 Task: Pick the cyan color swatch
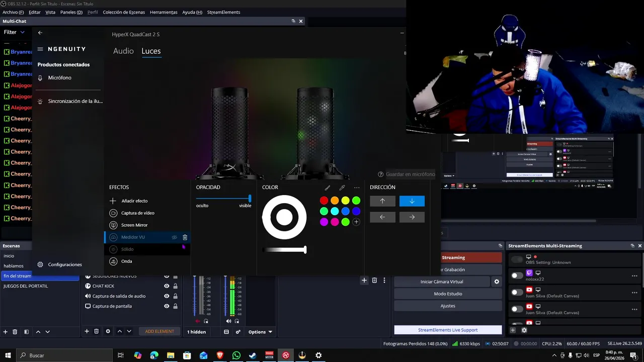335,211
